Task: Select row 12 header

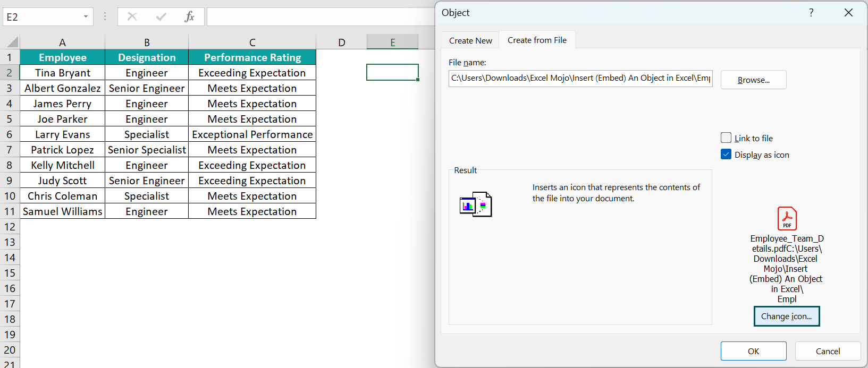Action: 10,227
